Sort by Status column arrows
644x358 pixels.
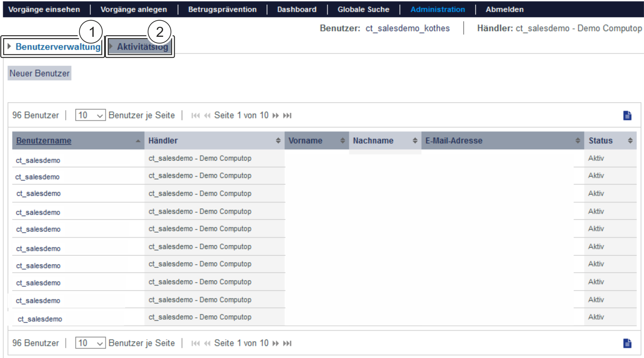(630, 141)
